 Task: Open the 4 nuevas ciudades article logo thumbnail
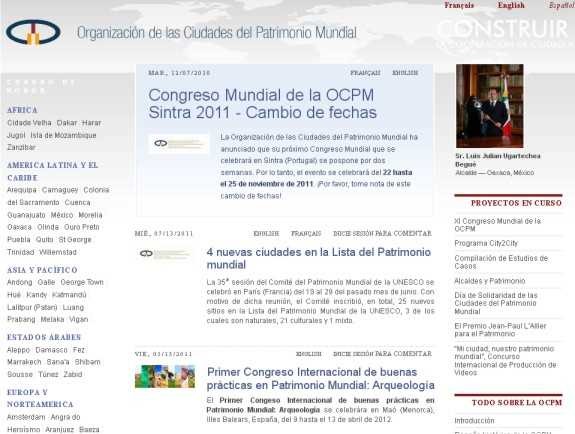(165, 254)
